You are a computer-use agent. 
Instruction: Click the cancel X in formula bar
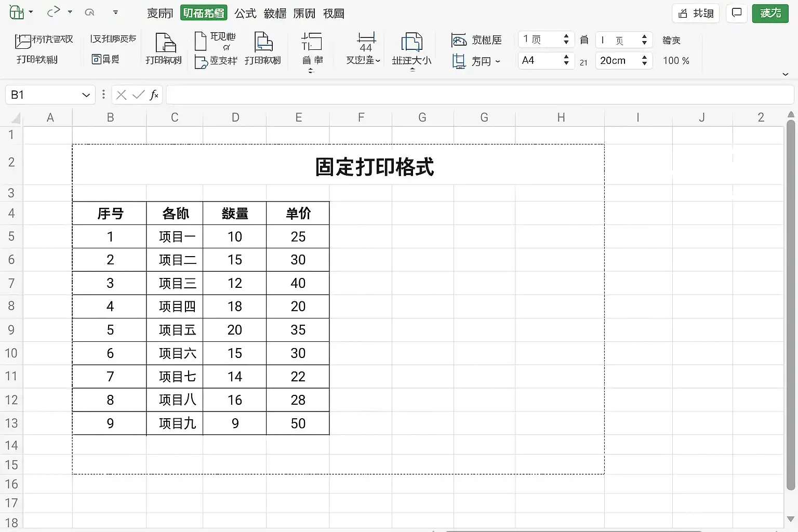coord(122,95)
